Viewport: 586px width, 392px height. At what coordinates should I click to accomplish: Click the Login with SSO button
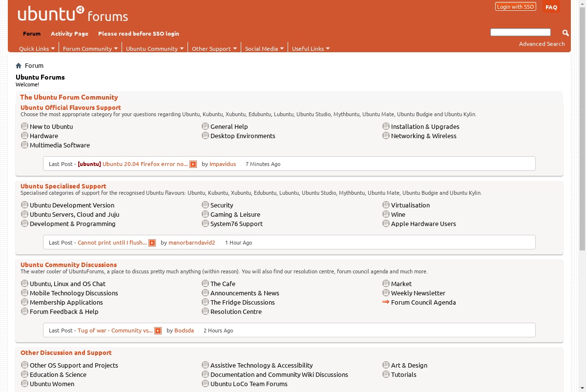[x=516, y=6]
